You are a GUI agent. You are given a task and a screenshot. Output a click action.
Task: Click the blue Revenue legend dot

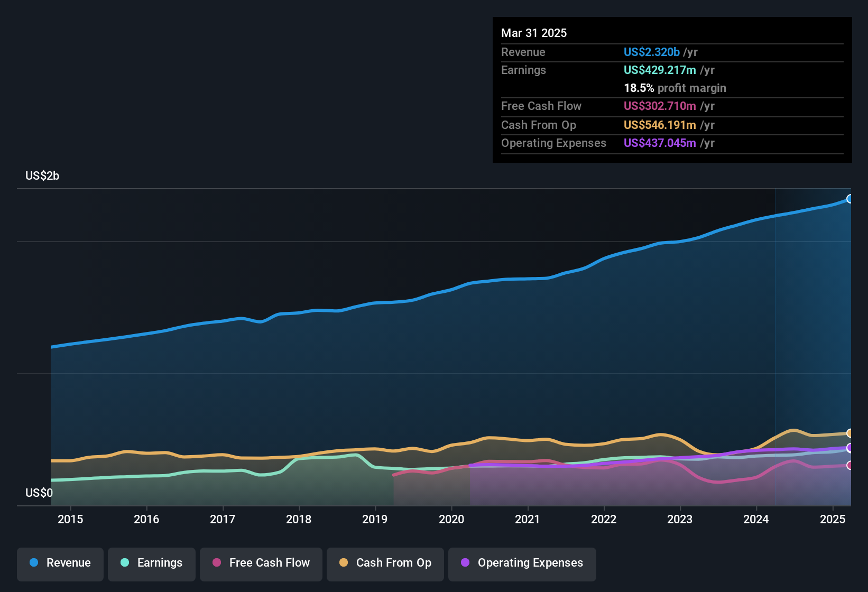coord(34,562)
